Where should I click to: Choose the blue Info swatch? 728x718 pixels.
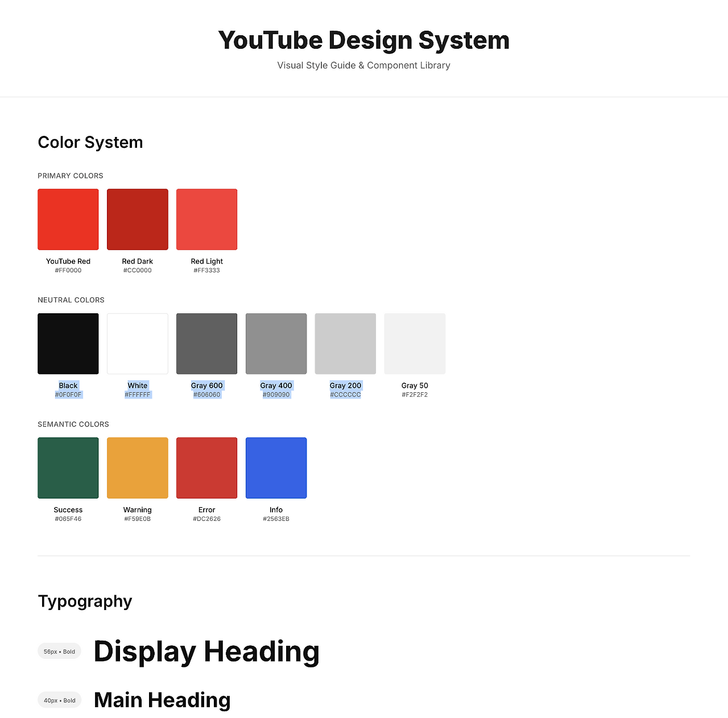276,468
